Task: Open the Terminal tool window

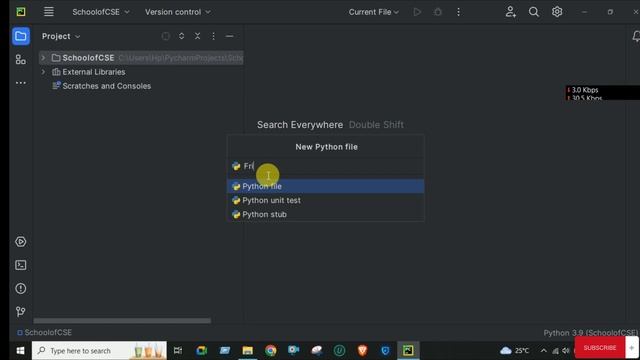Action: tap(21, 265)
